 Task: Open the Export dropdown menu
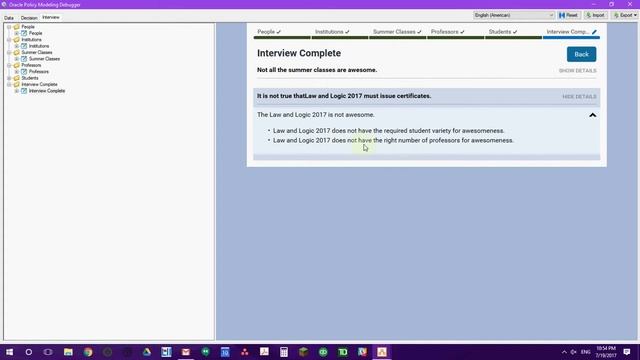pos(625,15)
